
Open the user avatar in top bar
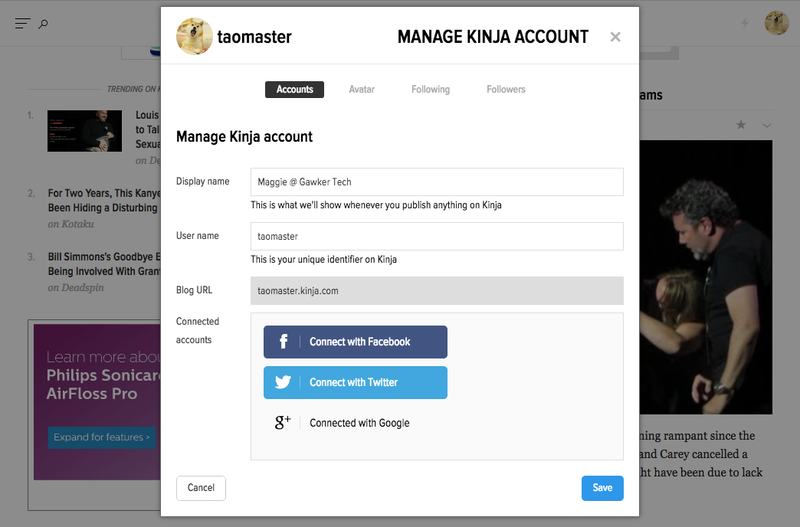(777, 23)
